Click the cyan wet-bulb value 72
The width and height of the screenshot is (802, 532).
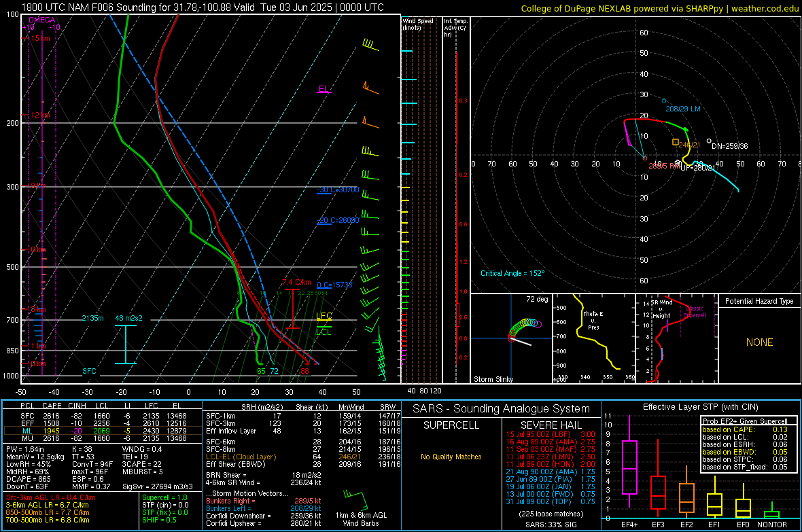tap(274, 371)
